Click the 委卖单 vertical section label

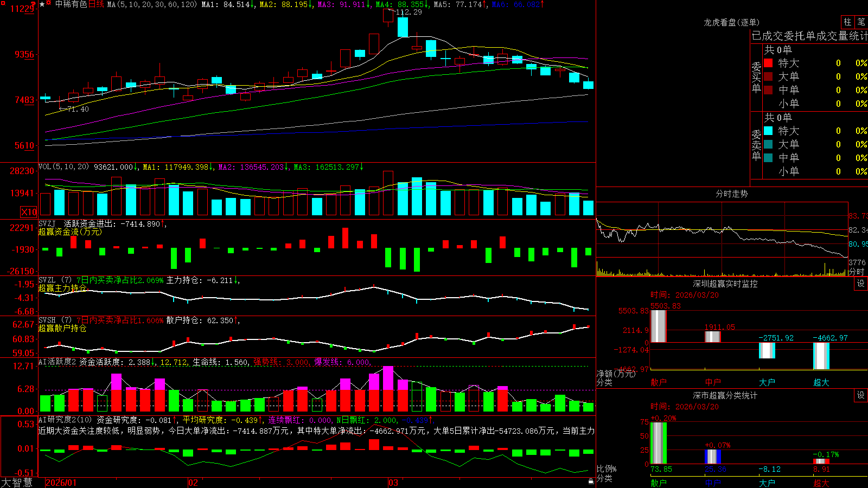pos(756,145)
